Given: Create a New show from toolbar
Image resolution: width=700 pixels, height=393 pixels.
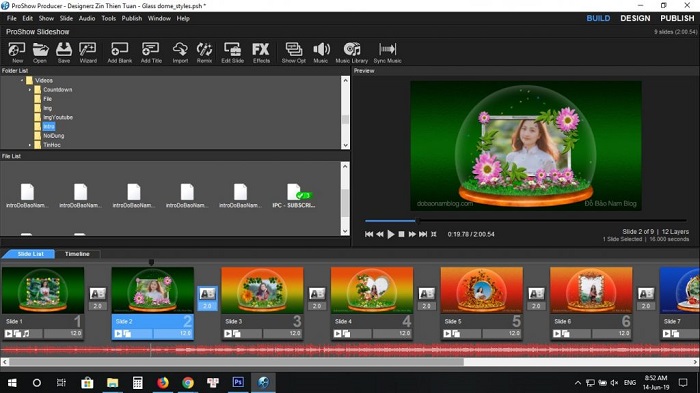Looking at the screenshot, I should tap(17, 53).
